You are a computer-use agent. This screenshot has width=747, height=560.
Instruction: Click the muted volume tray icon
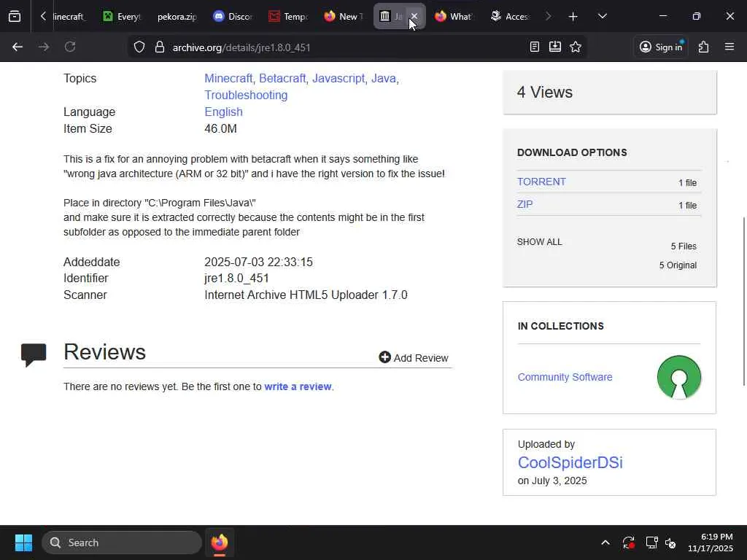(671, 542)
